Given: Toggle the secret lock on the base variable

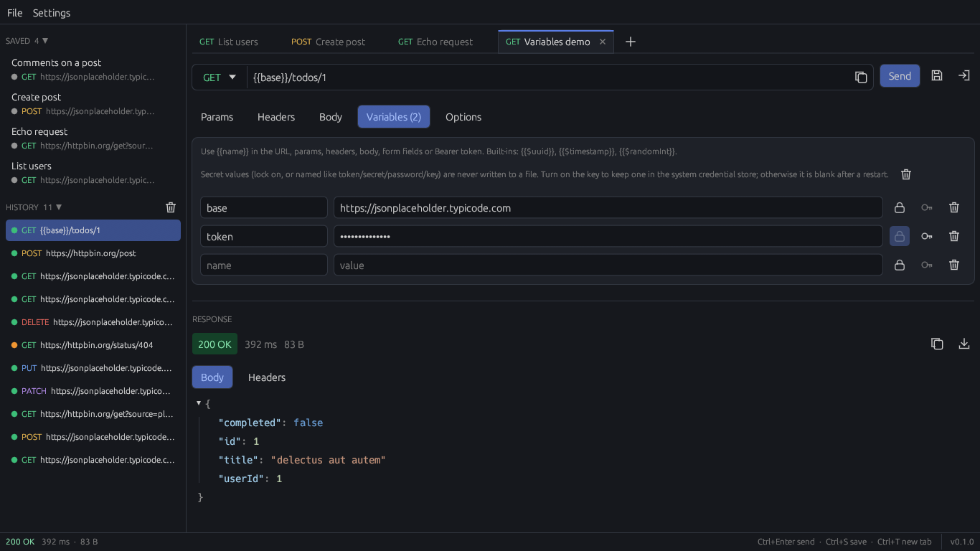Looking at the screenshot, I should (x=900, y=207).
